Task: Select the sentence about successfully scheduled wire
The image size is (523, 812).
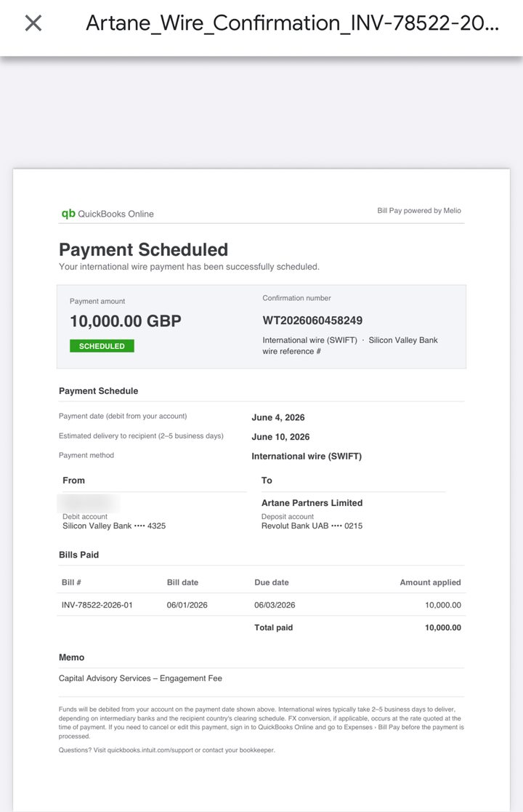Action: click(x=189, y=267)
